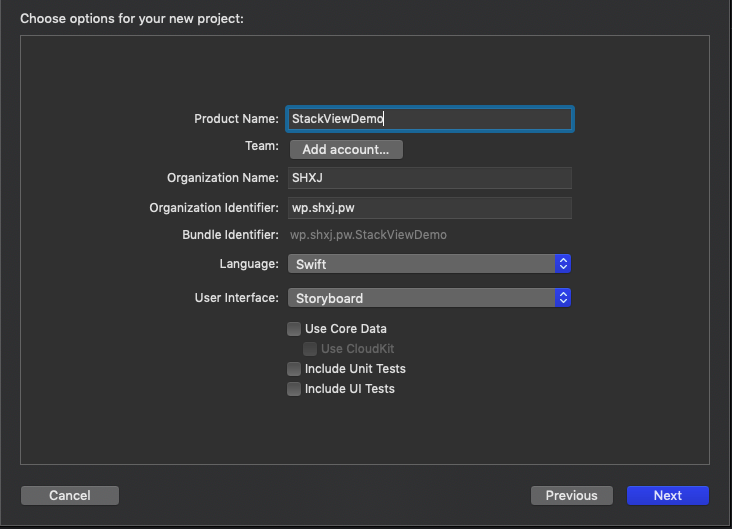
Task: Open the Language dropdown showing Swift
Action: (420, 264)
